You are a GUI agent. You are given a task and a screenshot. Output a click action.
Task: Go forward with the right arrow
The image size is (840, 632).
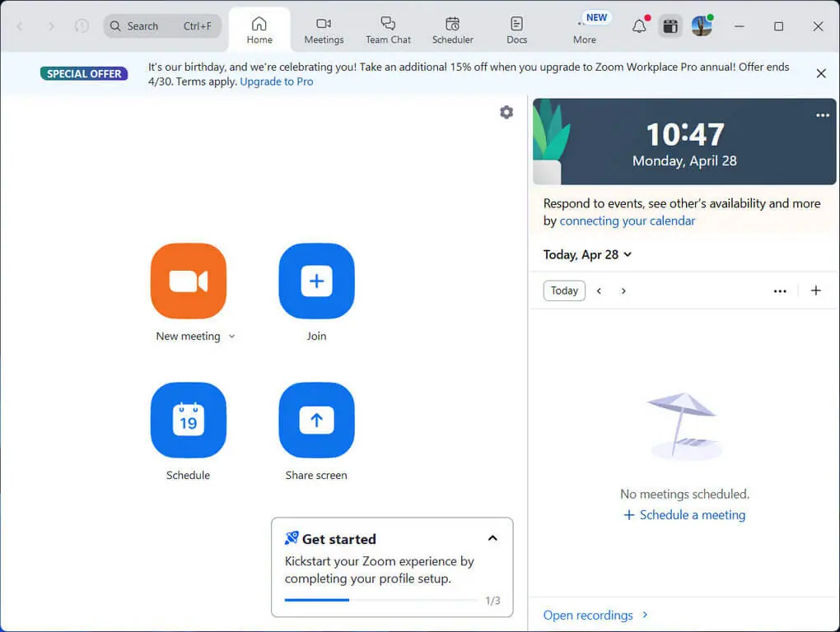[51, 26]
